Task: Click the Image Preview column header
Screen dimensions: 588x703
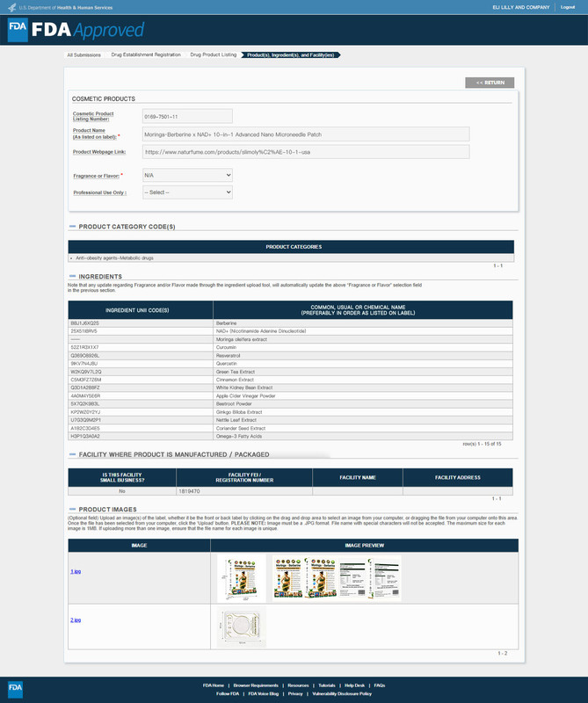Action: 364,545
